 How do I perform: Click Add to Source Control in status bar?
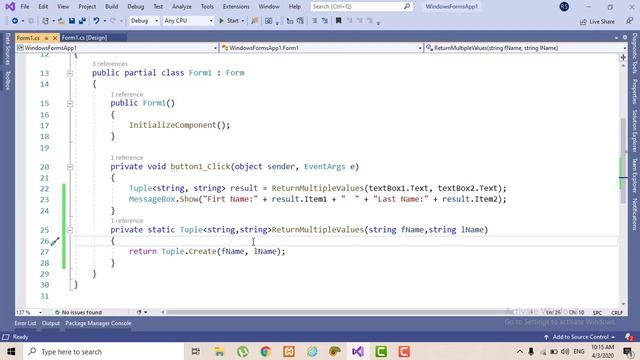pos(579,337)
